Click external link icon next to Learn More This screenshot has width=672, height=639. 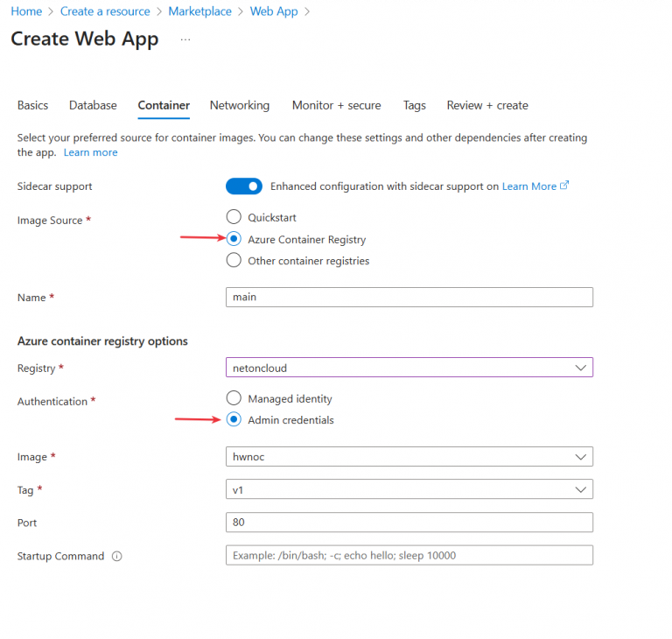(x=564, y=186)
